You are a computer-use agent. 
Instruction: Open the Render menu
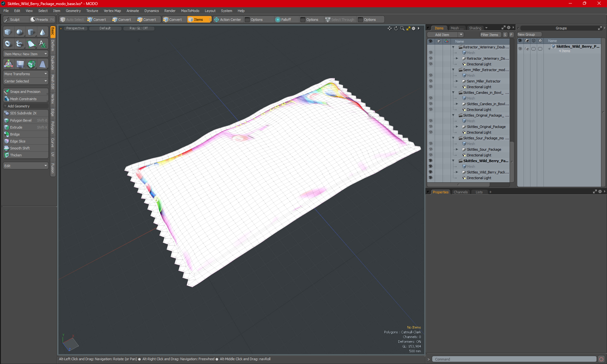click(170, 11)
